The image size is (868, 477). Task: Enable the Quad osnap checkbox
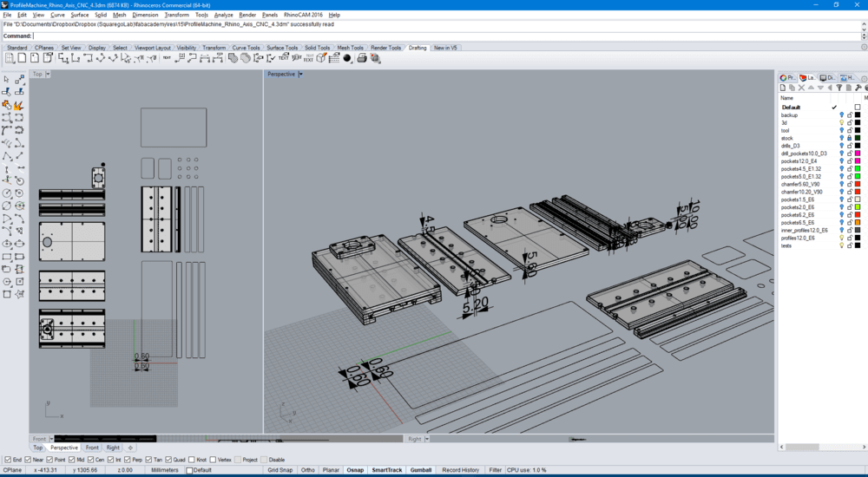coord(170,460)
